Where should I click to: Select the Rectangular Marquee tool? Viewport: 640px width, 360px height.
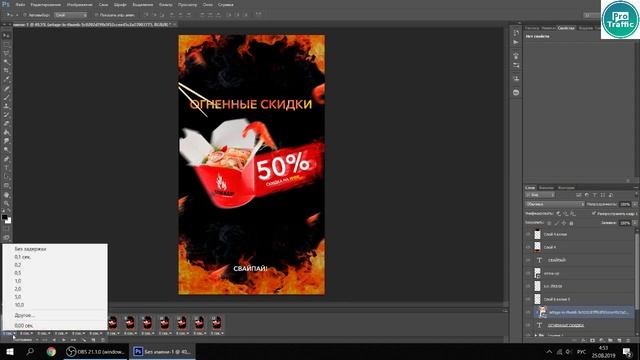(6, 44)
